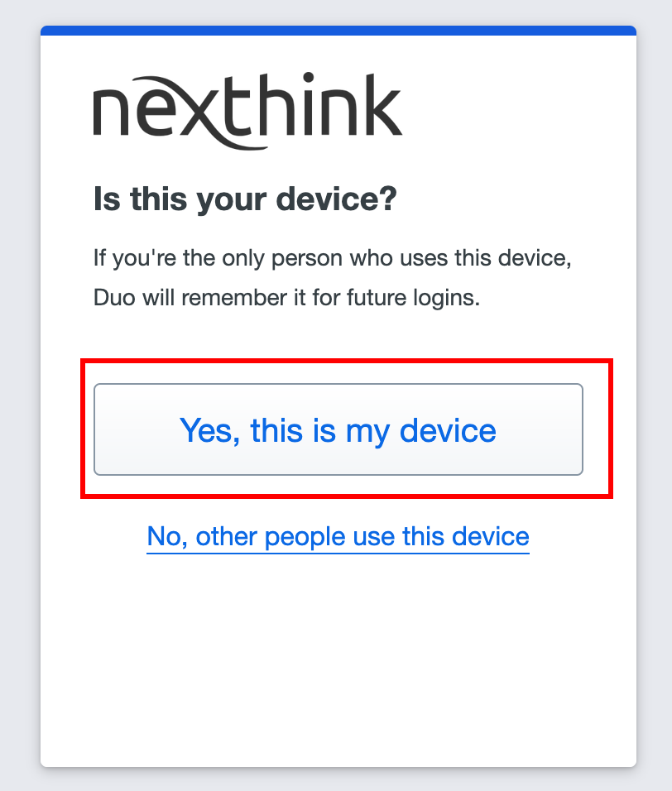Click the 'Duo will remember it' sentence
Viewport: 672px width, 791px height.
(286, 297)
